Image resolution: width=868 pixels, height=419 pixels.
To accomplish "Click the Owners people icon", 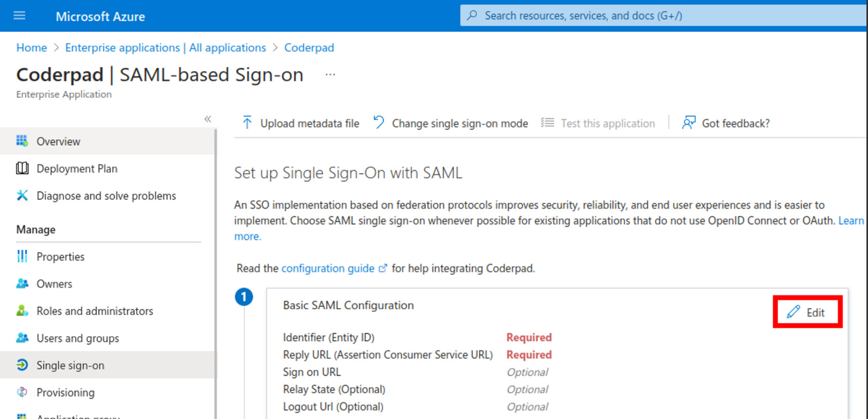I will point(22,283).
